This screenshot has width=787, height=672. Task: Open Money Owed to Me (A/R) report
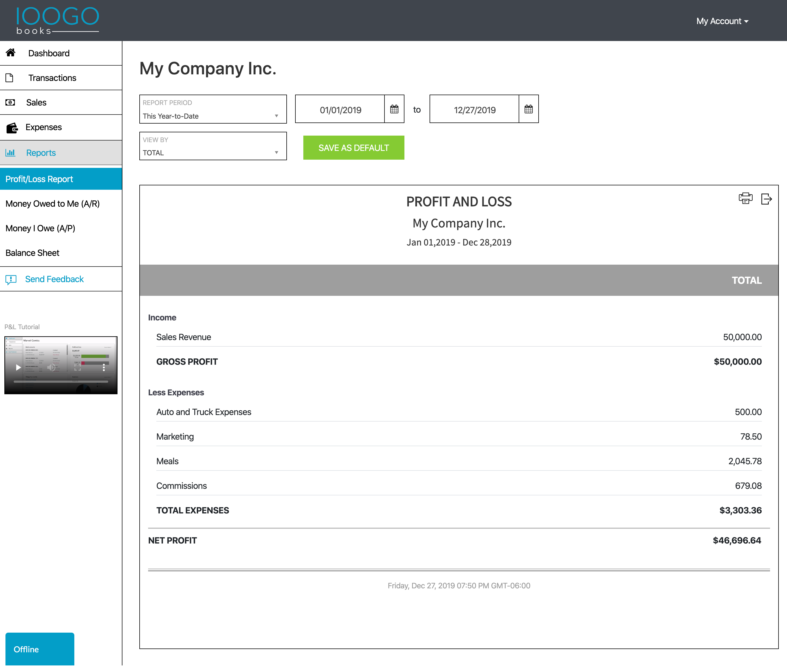[x=53, y=204]
